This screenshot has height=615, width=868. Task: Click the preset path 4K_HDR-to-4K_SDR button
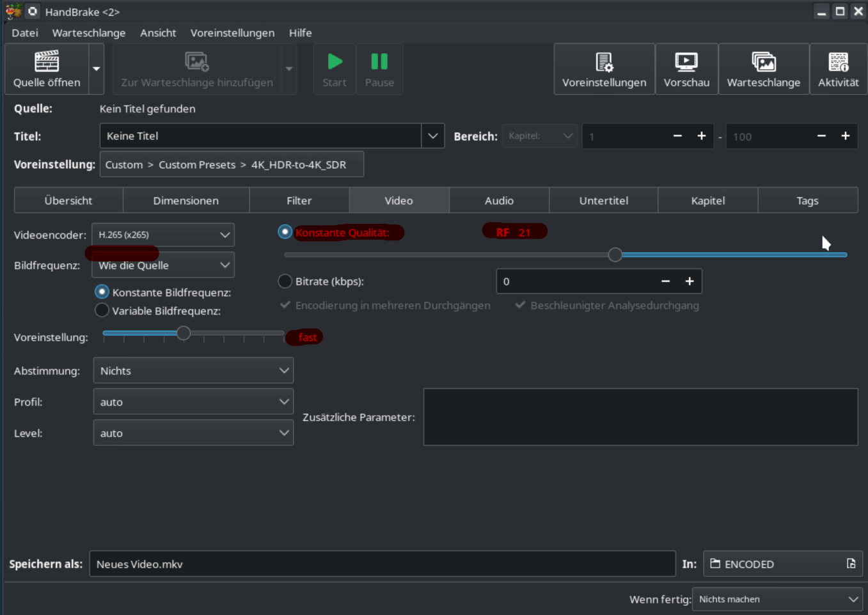coord(232,164)
